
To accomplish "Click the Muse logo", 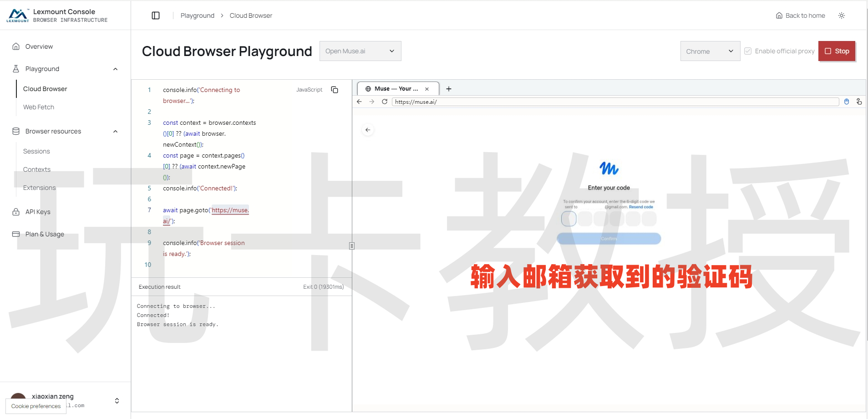I will click(x=609, y=169).
